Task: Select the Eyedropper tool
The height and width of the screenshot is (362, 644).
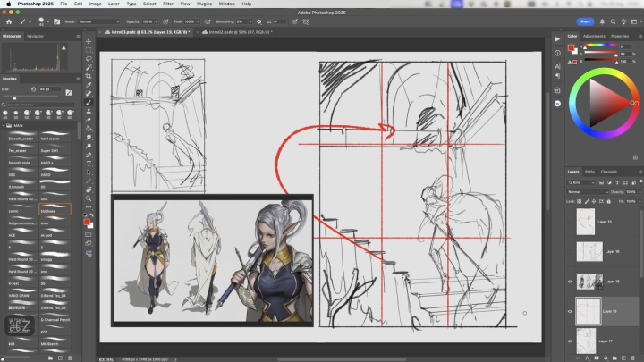Action: coord(88,86)
